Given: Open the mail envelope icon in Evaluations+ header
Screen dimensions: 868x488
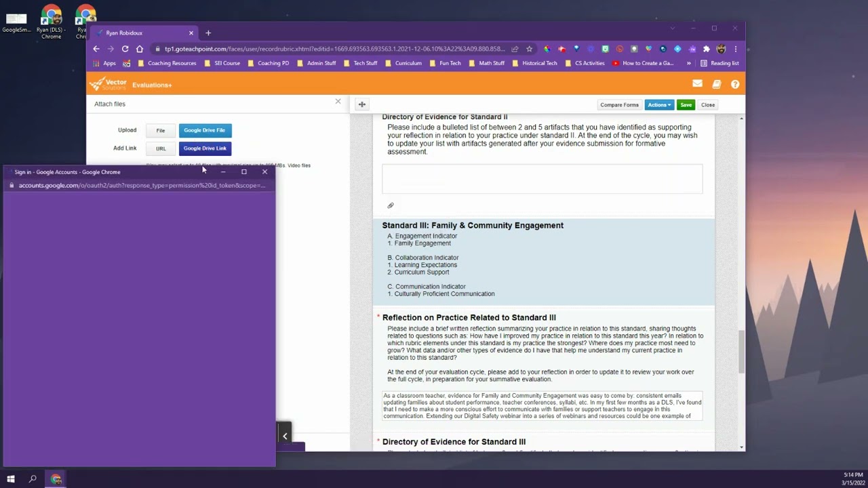Looking at the screenshot, I should pos(697,84).
